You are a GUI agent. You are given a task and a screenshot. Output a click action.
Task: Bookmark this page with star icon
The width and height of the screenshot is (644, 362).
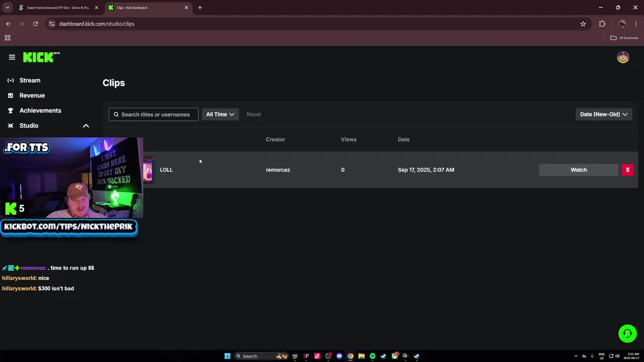tap(583, 24)
